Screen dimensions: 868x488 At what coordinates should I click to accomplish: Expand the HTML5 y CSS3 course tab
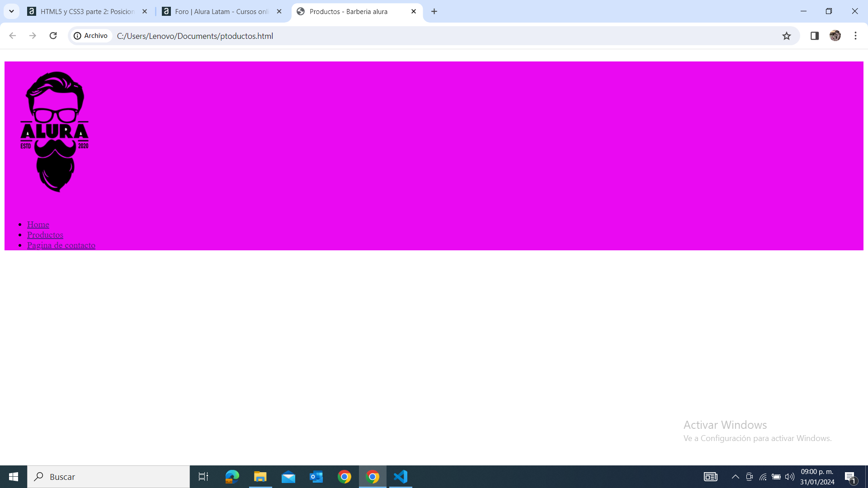pyautogui.click(x=88, y=11)
